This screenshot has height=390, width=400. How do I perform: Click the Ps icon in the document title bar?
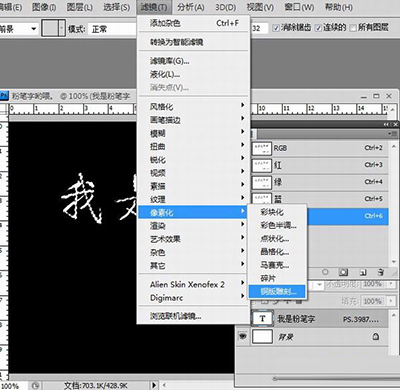pyautogui.click(x=4, y=96)
